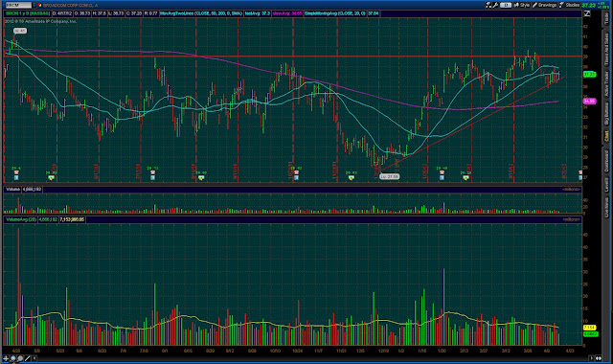This screenshot has height=364, width=613.
Task: Click the flask quick-study icon left of wrench
Action: click(x=488, y=5)
